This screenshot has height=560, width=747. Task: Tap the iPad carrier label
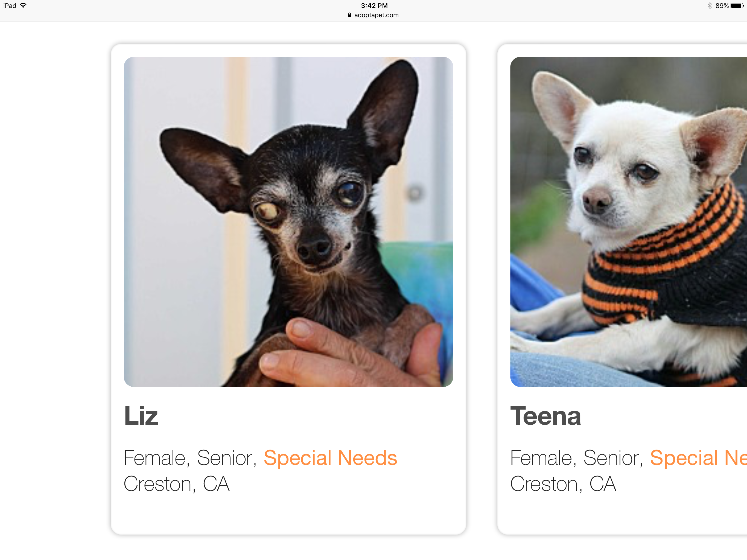[10, 6]
